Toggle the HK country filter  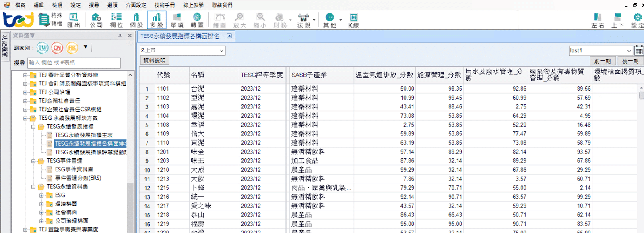[72, 48]
